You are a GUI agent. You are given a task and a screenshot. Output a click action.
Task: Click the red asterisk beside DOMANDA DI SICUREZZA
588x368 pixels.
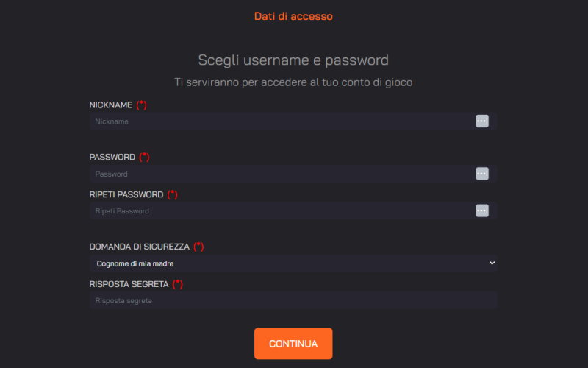coord(198,247)
